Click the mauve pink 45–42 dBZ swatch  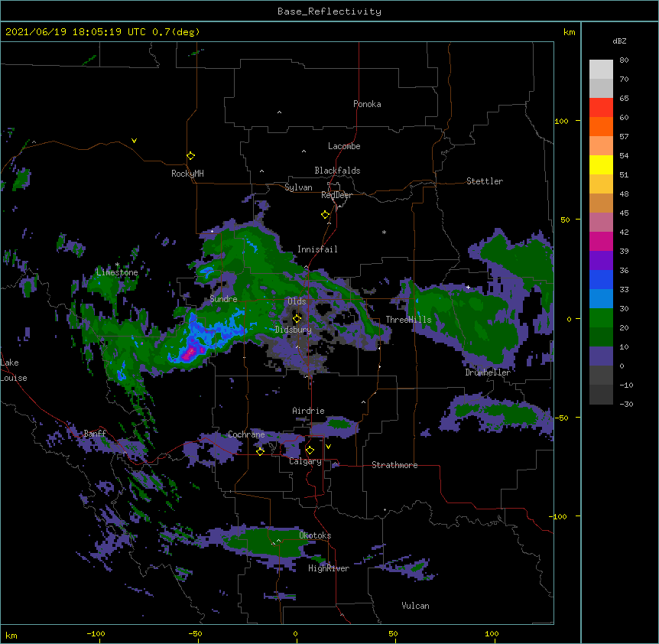(601, 222)
